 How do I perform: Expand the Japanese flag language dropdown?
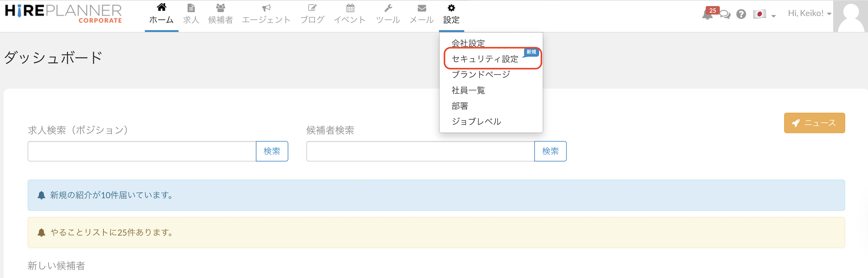[764, 14]
